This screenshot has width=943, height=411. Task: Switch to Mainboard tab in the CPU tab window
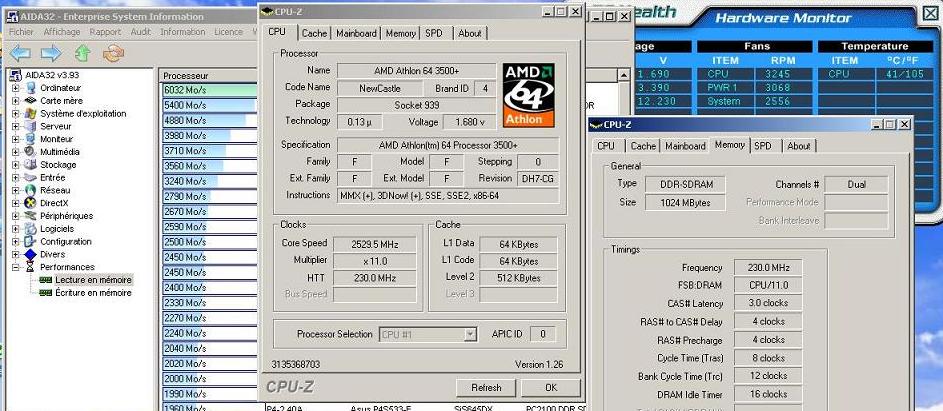point(356,33)
